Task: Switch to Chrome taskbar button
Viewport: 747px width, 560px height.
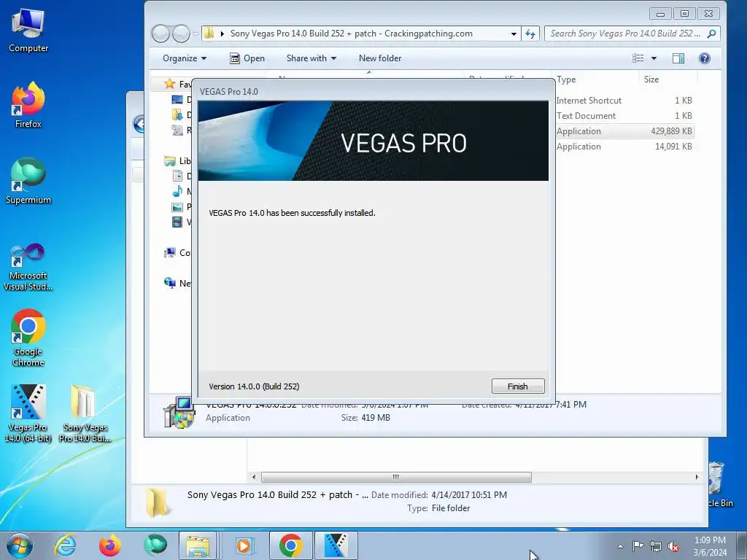Action: pyautogui.click(x=290, y=545)
